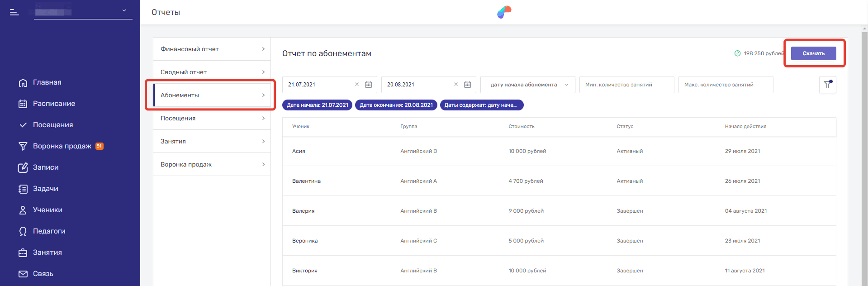This screenshot has width=868, height=286.
Task: Clear the 21.07.2021 start date
Action: [x=357, y=85]
